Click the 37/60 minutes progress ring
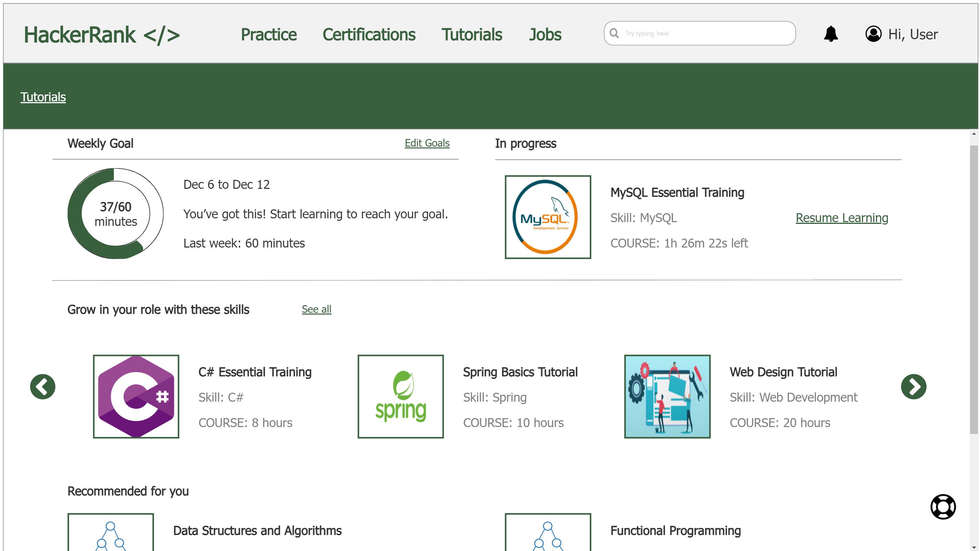Image resolution: width=980 pixels, height=551 pixels. pos(115,214)
